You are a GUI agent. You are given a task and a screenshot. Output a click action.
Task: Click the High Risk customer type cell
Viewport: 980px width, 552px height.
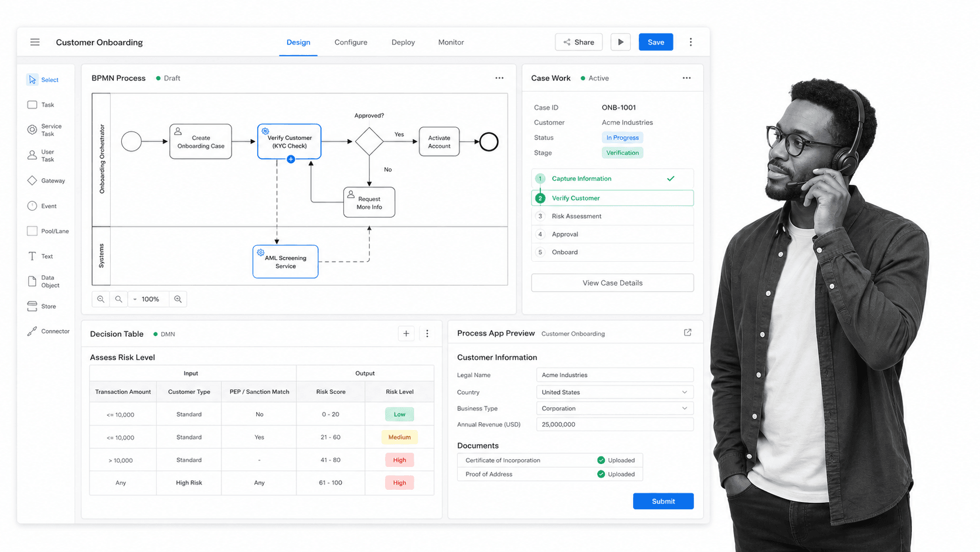pyautogui.click(x=189, y=483)
